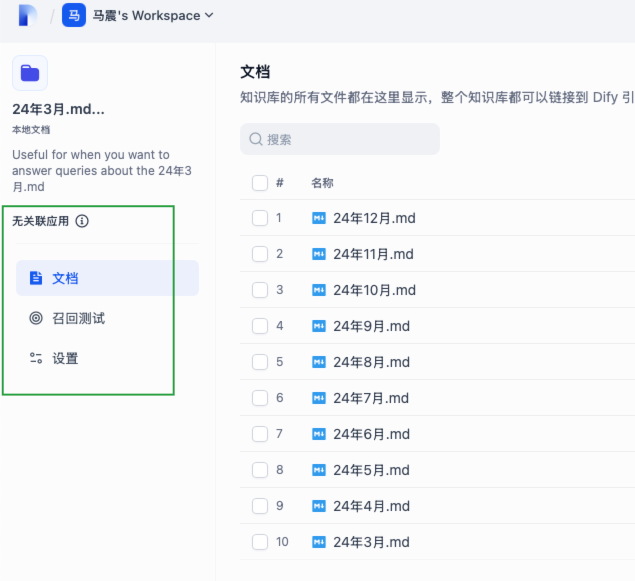This screenshot has height=581, width=635.
Task: Click markdown icon of 24年9月.md
Action: (319, 326)
